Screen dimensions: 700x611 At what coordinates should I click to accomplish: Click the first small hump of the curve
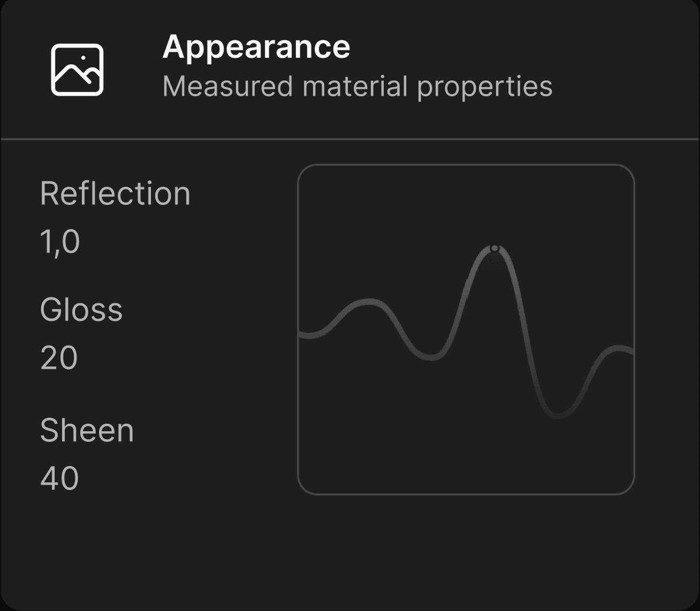pyautogui.click(x=369, y=302)
